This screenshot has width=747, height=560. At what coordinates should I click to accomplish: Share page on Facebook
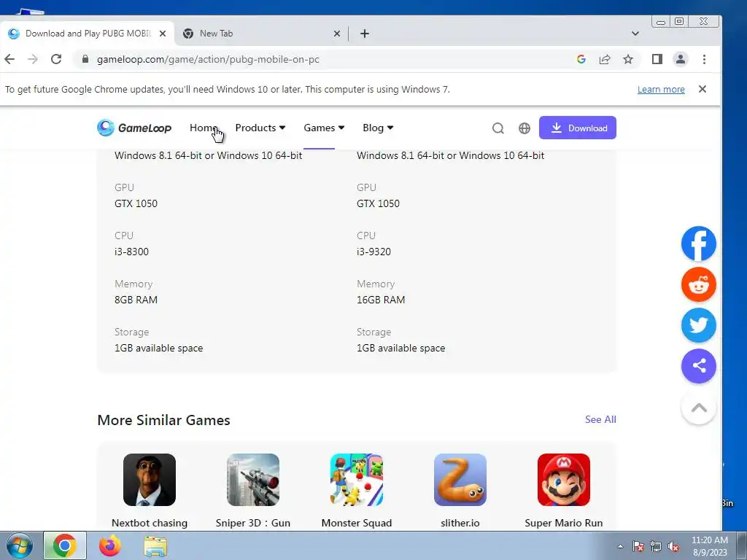(698, 244)
